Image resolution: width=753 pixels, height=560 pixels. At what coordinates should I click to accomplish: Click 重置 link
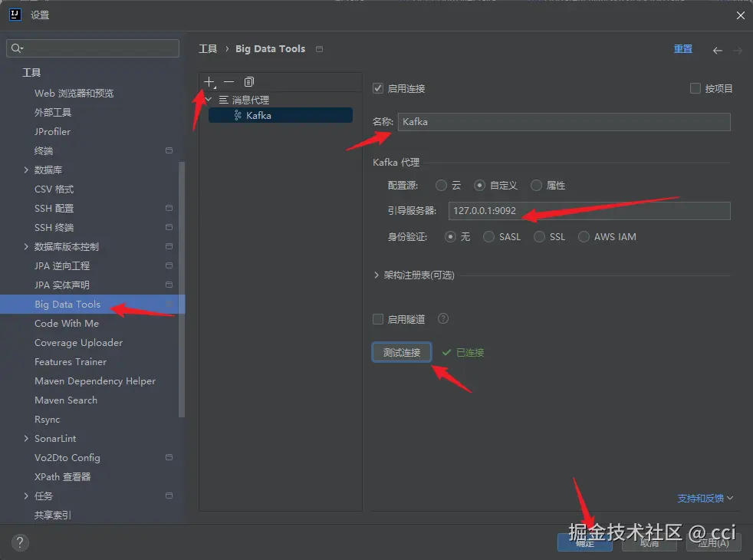coord(683,48)
